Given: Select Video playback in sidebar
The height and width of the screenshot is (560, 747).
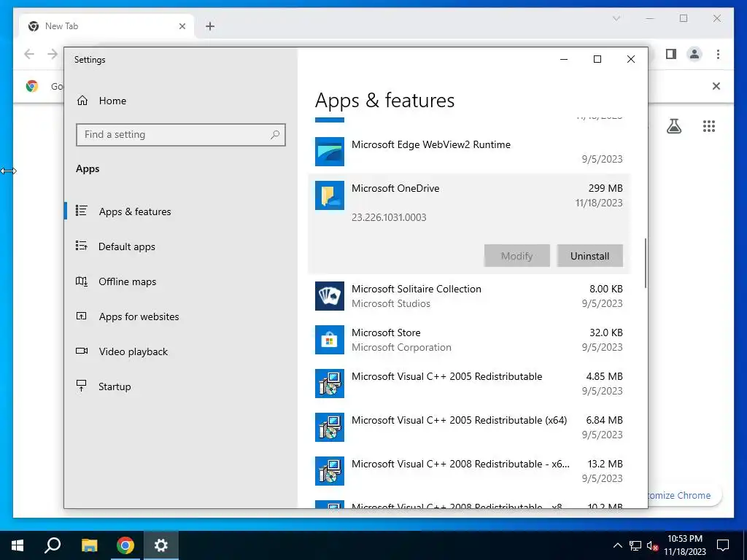Looking at the screenshot, I should (x=181, y=351).
